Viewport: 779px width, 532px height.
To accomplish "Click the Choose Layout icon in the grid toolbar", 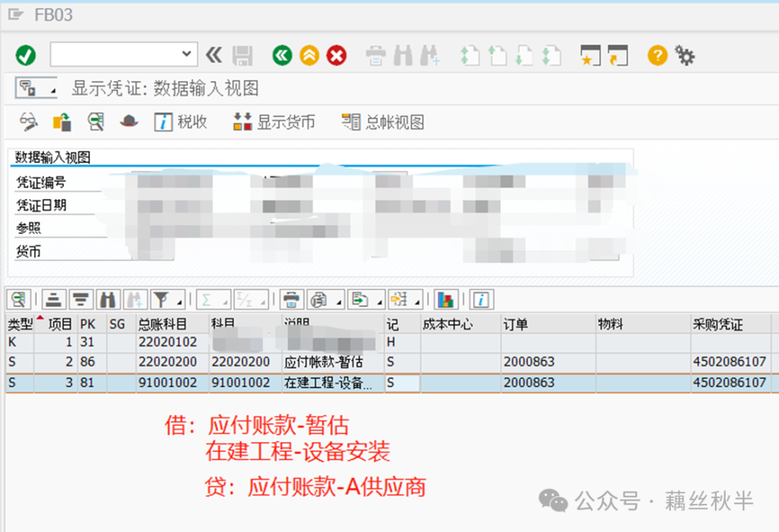I will (400, 300).
